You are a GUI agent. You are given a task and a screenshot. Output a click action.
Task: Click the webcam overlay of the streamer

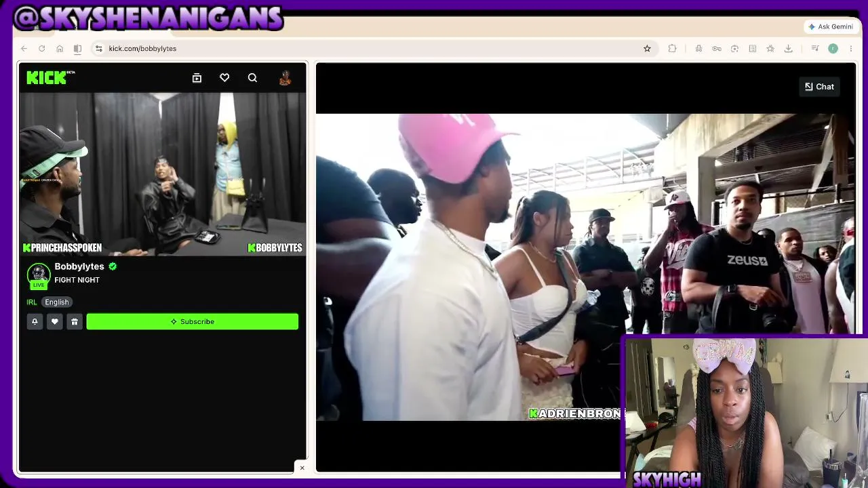point(745,412)
